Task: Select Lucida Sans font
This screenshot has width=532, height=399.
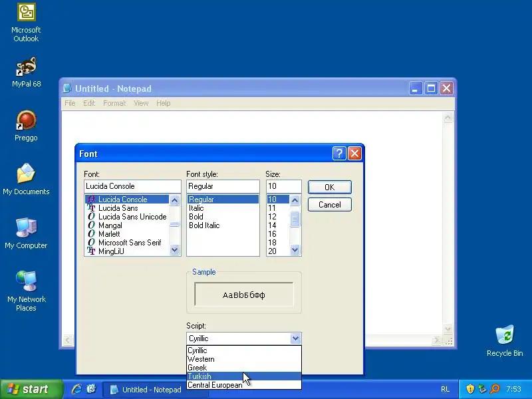Action: pyautogui.click(x=127, y=208)
